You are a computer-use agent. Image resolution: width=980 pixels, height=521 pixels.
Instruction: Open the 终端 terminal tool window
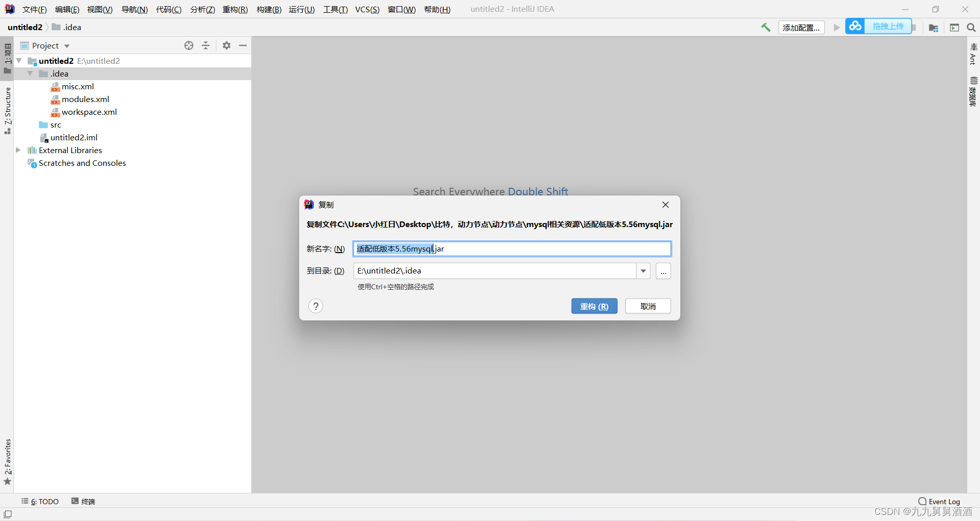[83, 502]
